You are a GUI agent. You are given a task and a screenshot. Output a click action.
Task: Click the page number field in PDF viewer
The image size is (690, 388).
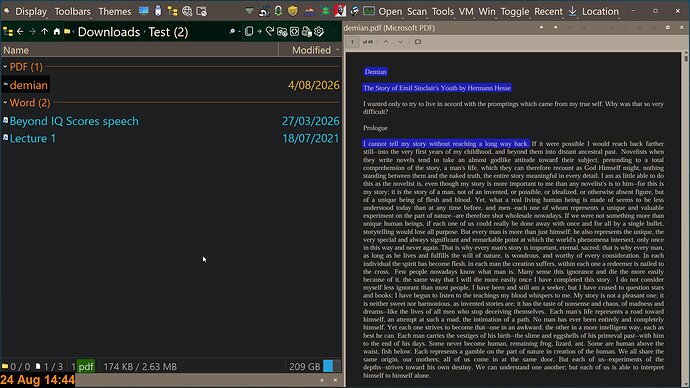click(x=352, y=42)
